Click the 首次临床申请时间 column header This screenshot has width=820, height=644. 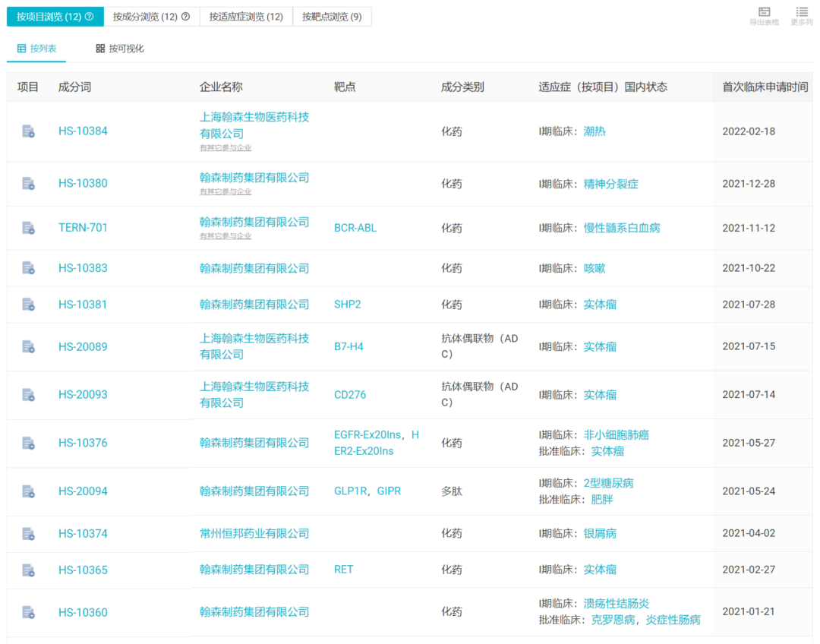pos(765,87)
